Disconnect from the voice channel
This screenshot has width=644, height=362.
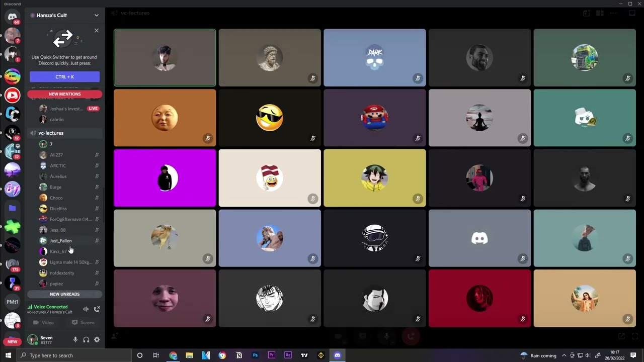coord(97,309)
